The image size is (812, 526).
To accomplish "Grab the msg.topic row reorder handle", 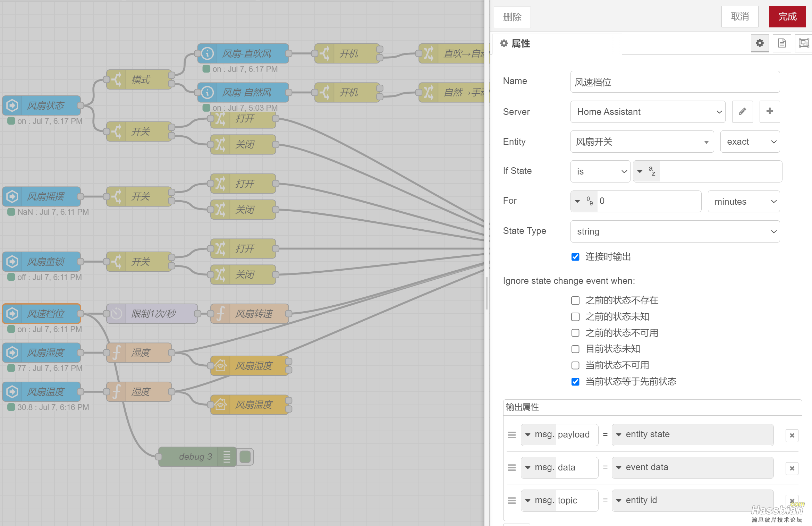I will (511, 500).
